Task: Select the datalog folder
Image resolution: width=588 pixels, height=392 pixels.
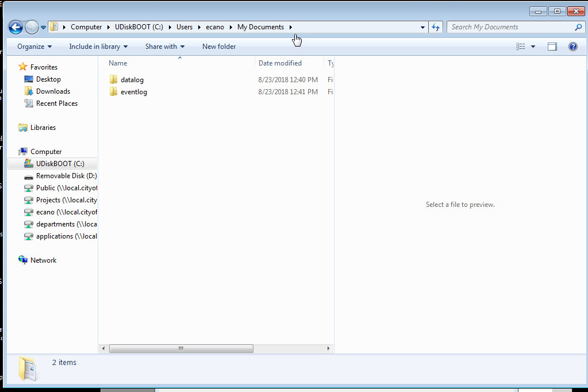Action: (132, 80)
